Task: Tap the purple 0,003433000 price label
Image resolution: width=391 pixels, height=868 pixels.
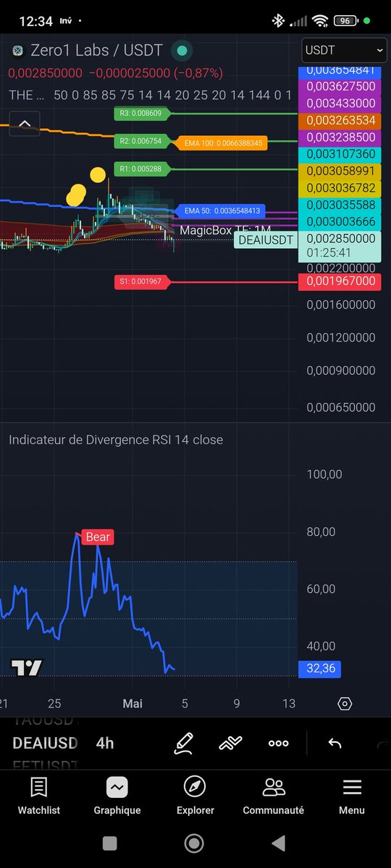Action: [x=340, y=103]
